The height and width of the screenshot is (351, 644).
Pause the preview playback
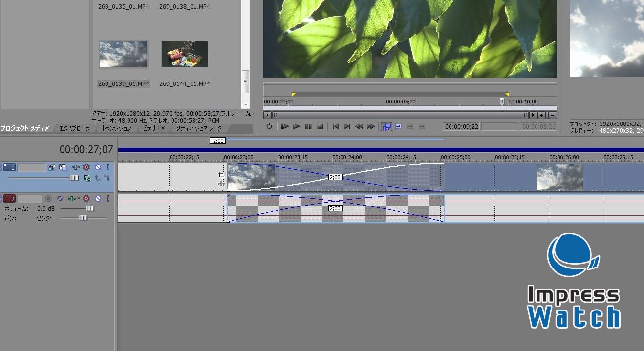(308, 126)
